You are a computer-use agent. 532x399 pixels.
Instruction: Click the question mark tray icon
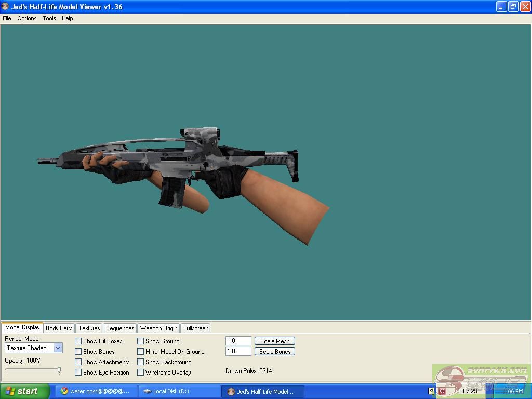coord(431,391)
